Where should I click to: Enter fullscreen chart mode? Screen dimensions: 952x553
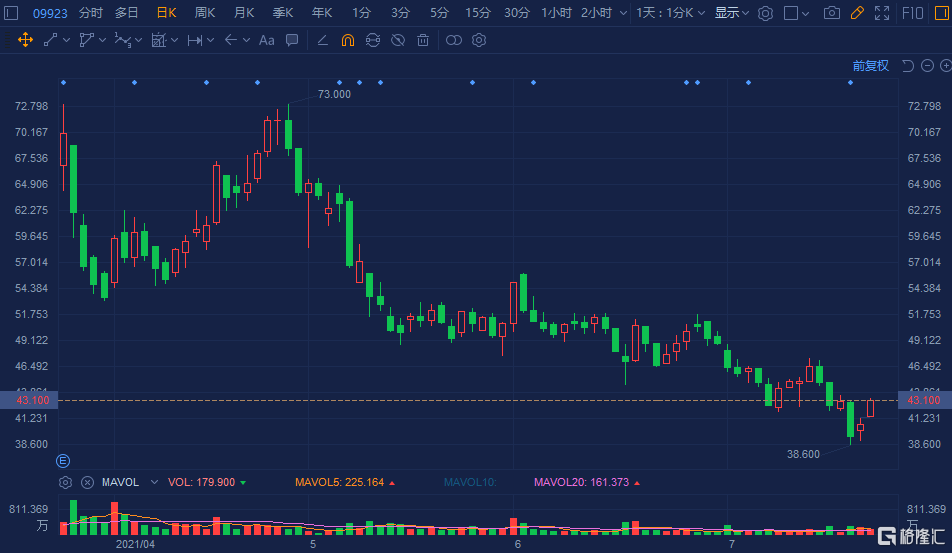pos(882,13)
